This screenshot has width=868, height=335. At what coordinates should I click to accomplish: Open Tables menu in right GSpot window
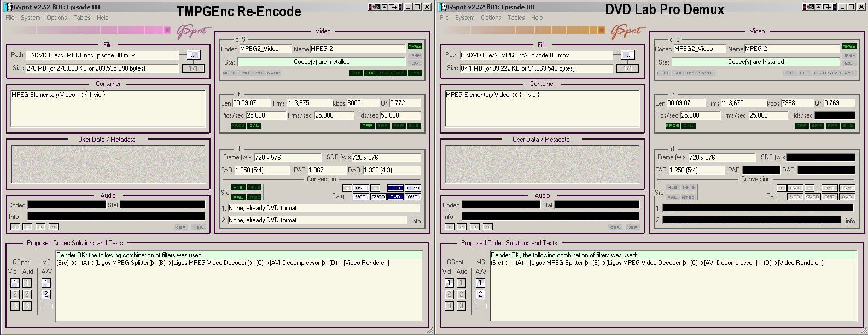tap(516, 18)
